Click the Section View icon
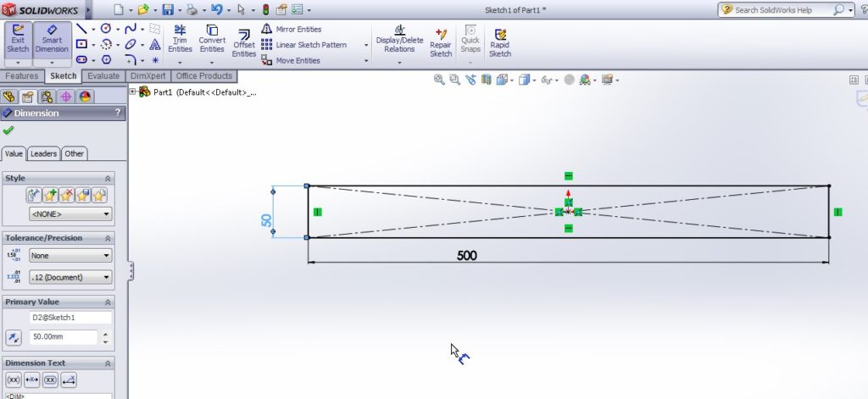The height and width of the screenshot is (399, 868). tap(486, 80)
